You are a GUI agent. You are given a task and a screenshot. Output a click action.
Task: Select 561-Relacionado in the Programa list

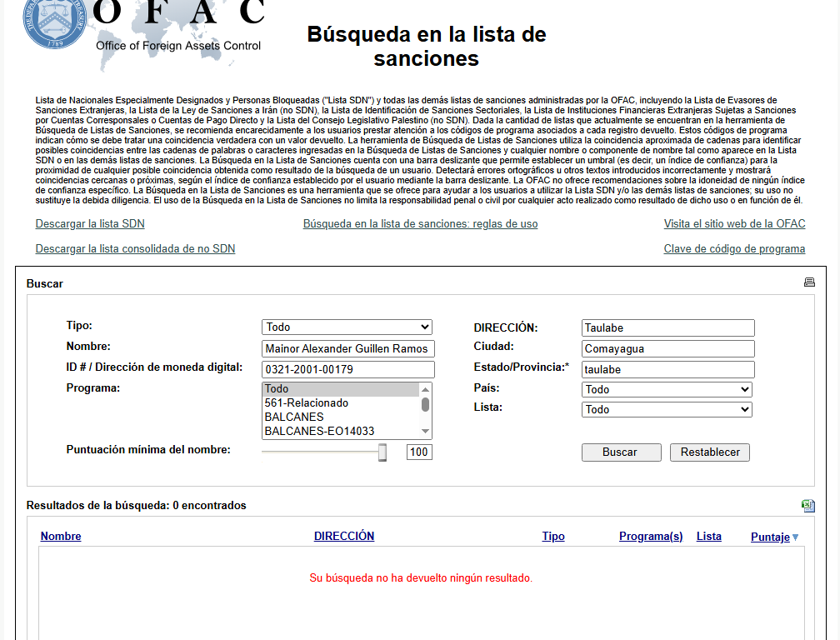(307, 403)
